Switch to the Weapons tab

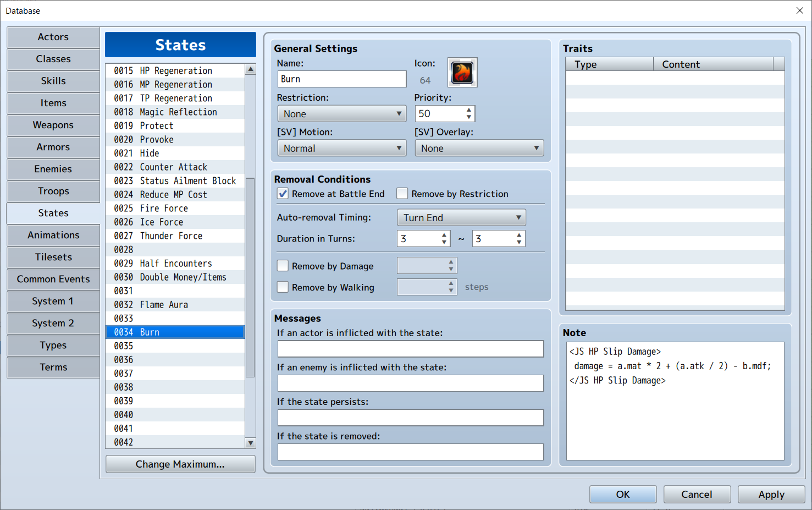pyautogui.click(x=53, y=125)
